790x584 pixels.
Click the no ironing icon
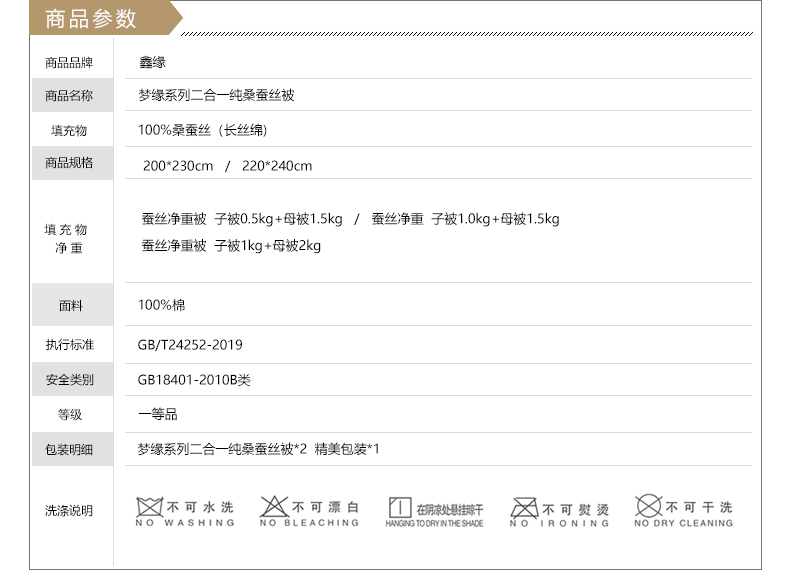[x=524, y=508]
